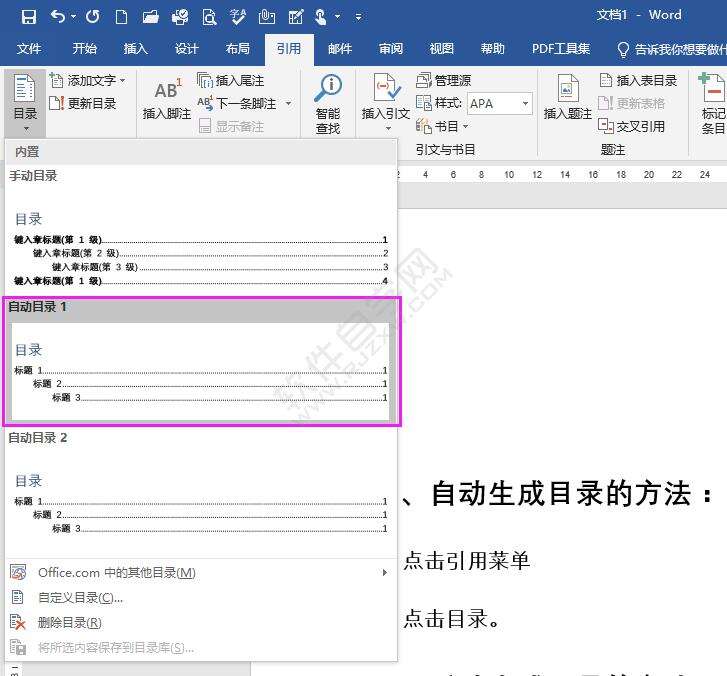Click the Office.com 其他目录 icon

click(x=18, y=573)
